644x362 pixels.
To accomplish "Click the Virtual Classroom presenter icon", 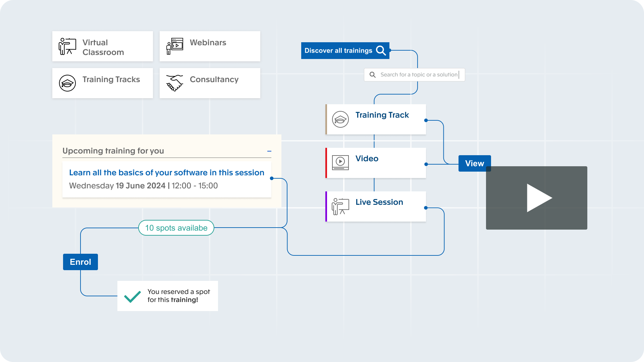I will [x=67, y=46].
